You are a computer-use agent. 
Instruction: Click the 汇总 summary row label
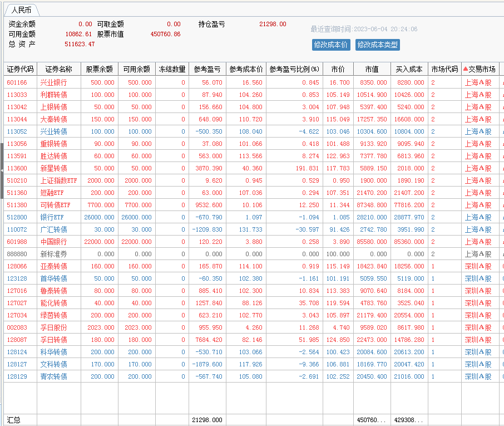(x=13, y=420)
